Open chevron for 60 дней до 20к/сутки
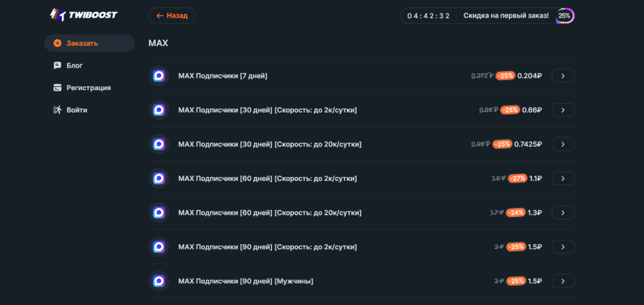Screen dimensions: 644x305 pos(563,213)
